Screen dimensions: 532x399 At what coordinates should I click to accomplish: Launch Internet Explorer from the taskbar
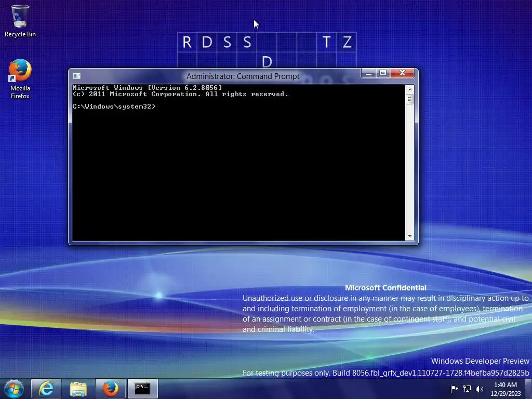point(46,389)
